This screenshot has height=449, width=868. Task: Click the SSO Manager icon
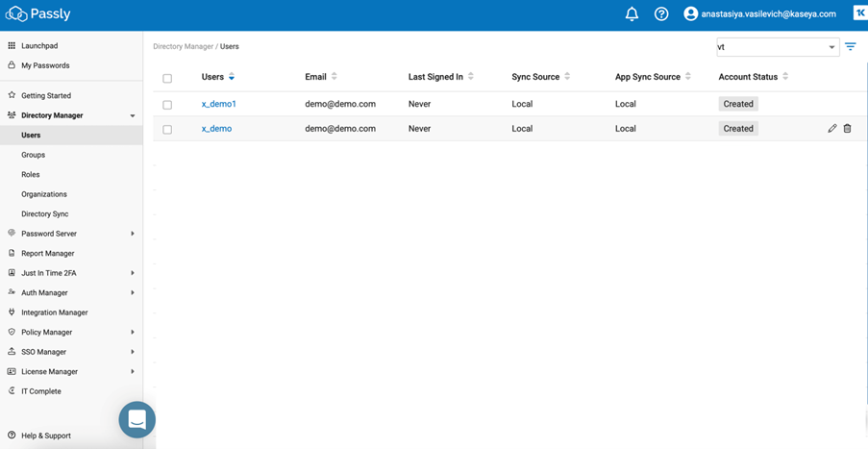12,352
